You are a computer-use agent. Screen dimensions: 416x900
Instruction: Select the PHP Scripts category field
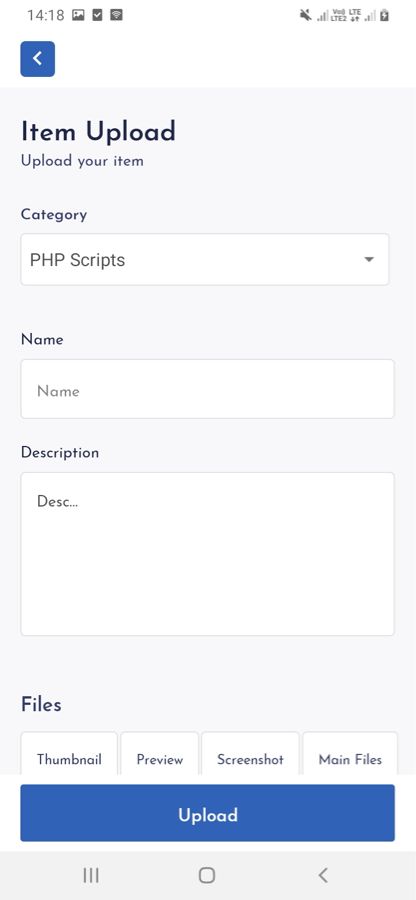pos(205,259)
